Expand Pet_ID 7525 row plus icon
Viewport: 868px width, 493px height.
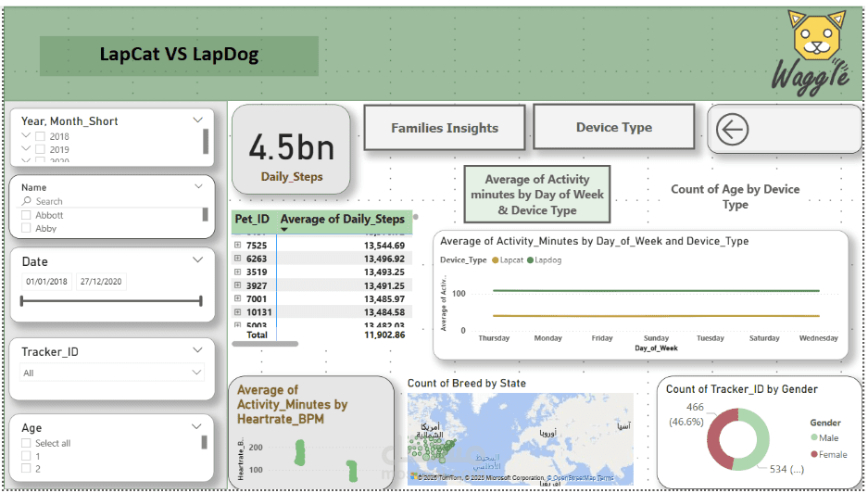[238, 245]
